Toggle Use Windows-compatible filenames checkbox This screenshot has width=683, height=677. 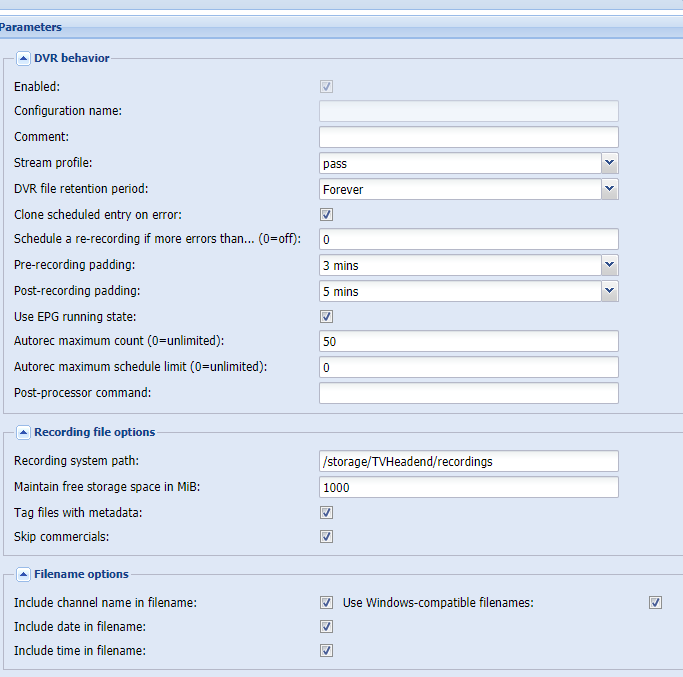click(655, 602)
